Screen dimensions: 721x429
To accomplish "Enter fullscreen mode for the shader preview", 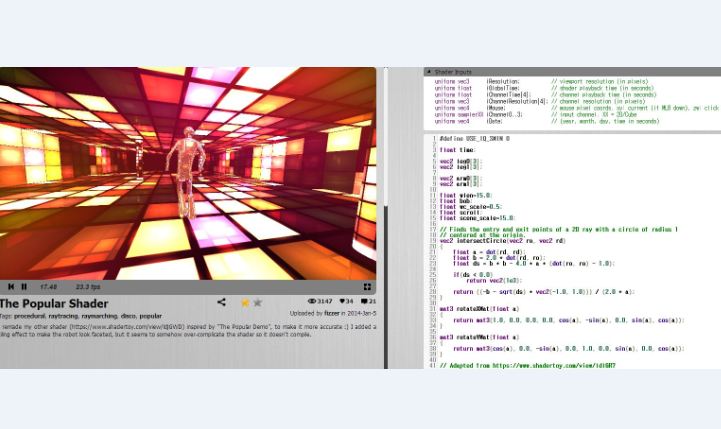I will click(367, 287).
